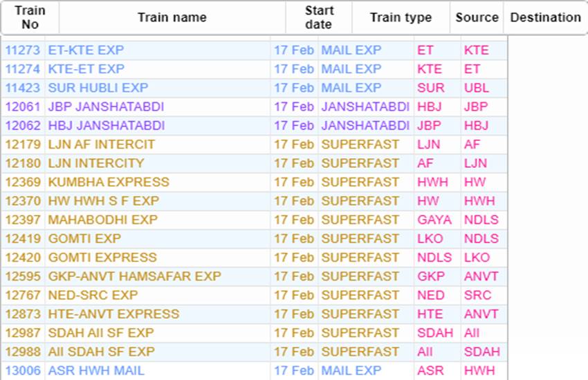
Task: Open MAHABODHI EXP train entry
Action: pyautogui.click(x=103, y=220)
